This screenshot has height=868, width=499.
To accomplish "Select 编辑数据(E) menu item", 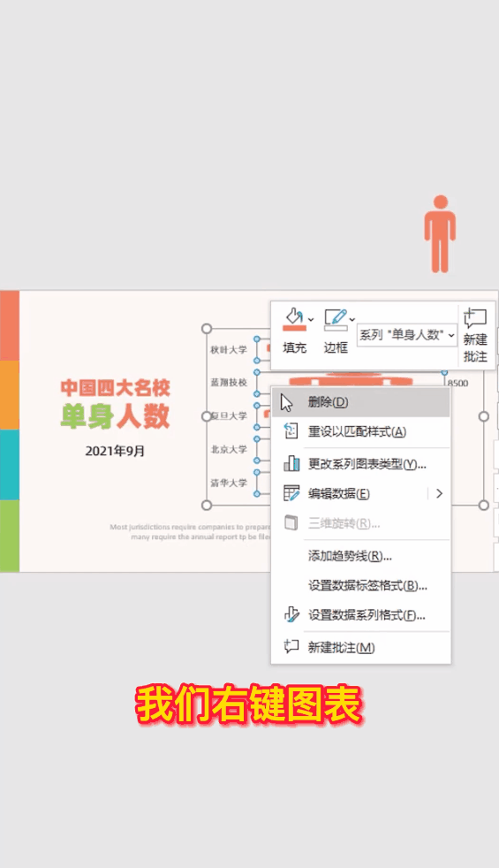I will [x=361, y=494].
